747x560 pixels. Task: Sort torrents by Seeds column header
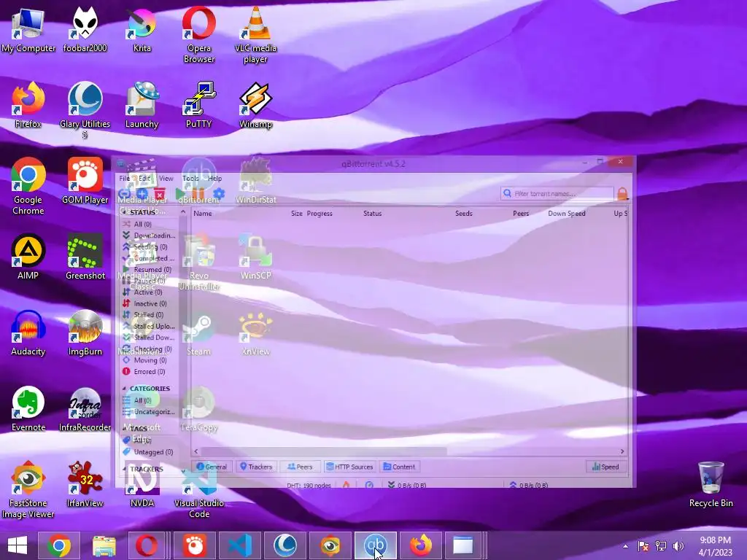(463, 214)
